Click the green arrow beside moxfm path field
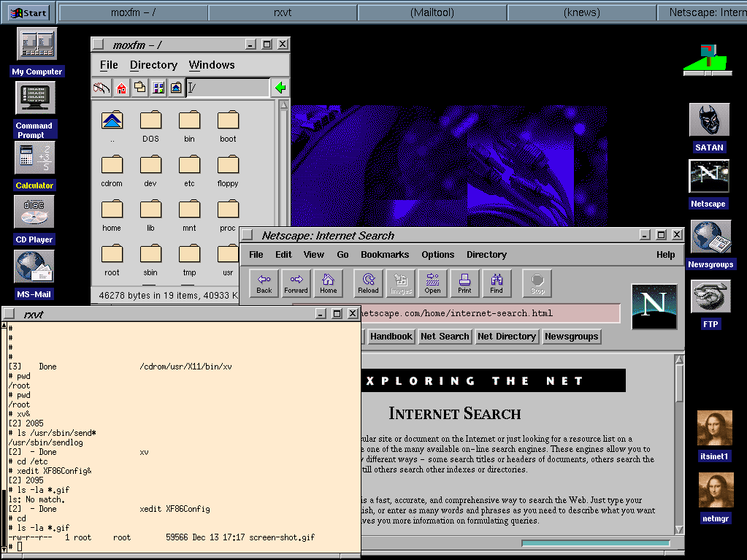The image size is (747, 560). click(280, 88)
